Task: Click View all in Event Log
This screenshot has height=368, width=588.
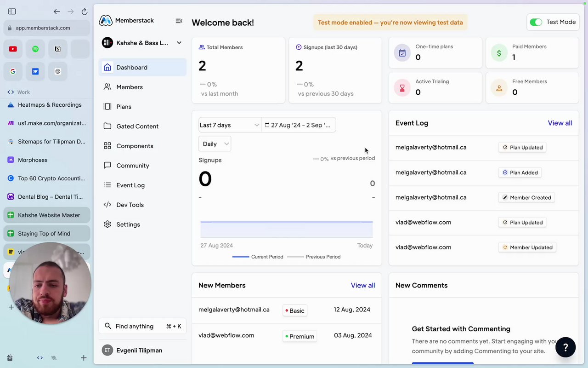Action: (x=560, y=123)
